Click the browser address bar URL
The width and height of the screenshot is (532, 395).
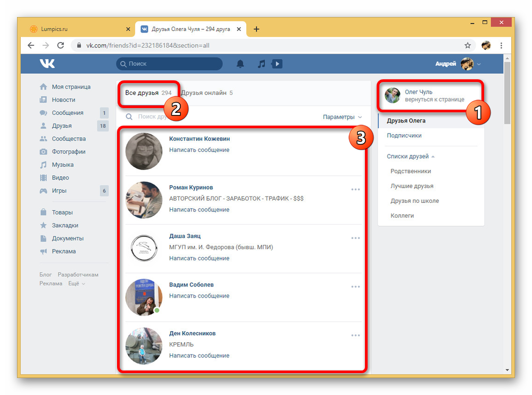pyautogui.click(x=147, y=45)
